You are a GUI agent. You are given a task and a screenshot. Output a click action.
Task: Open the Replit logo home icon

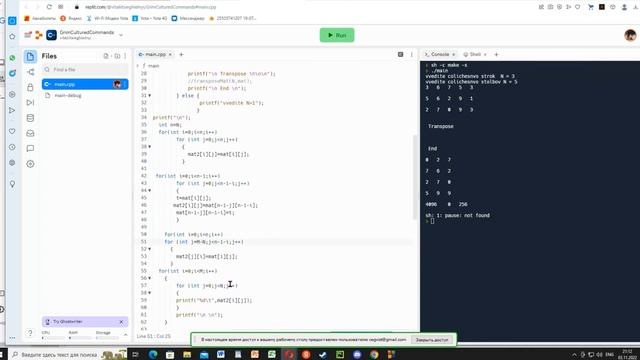pos(39,35)
